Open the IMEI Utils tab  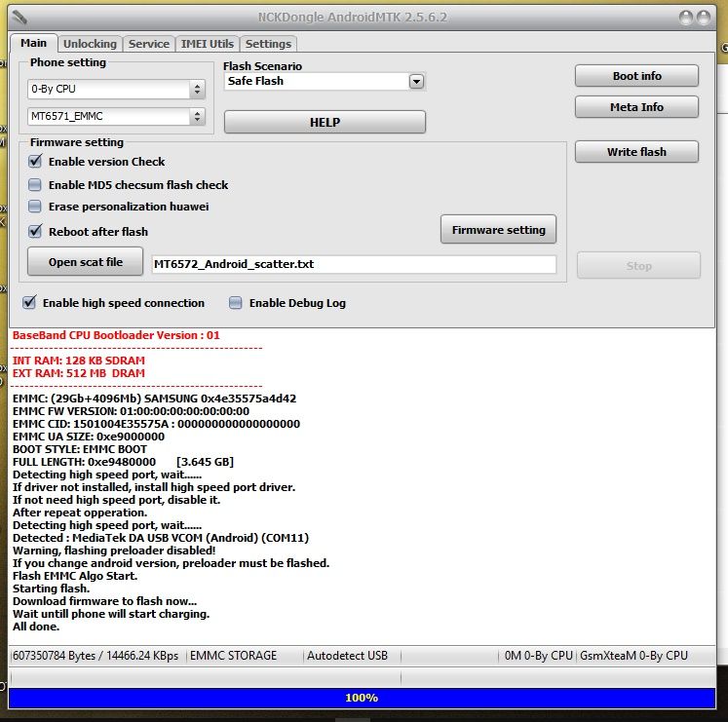pyautogui.click(x=207, y=44)
